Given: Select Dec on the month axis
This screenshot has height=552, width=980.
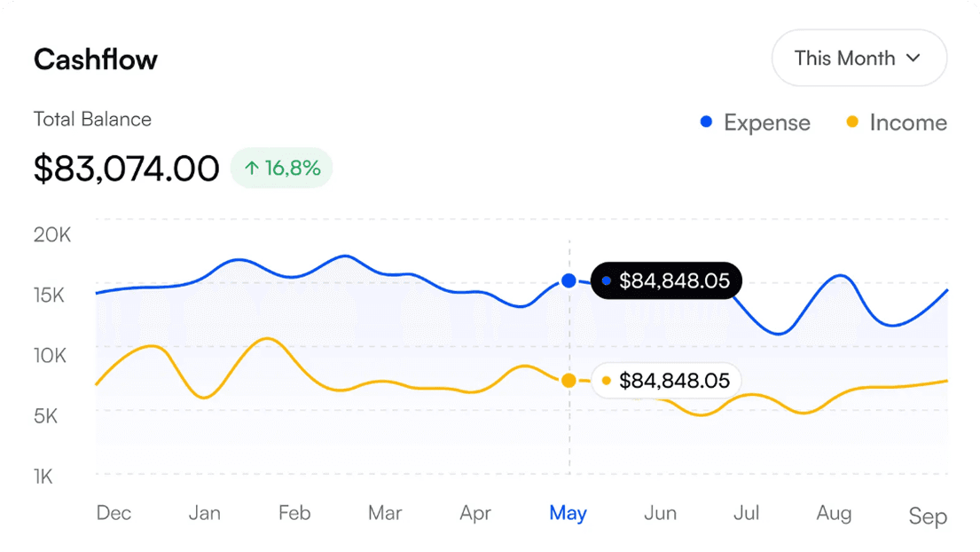Looking at the screenshot, I should 114,513.
